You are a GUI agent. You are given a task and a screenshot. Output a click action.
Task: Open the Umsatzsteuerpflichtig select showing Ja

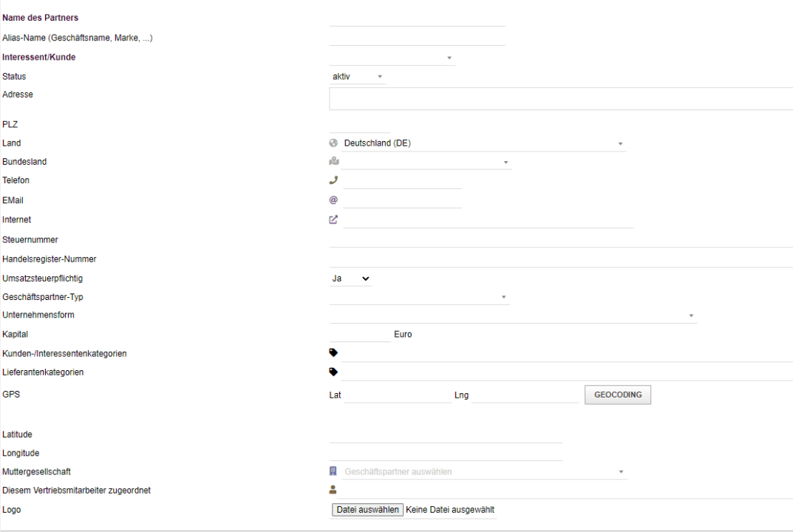click(351, 279)
